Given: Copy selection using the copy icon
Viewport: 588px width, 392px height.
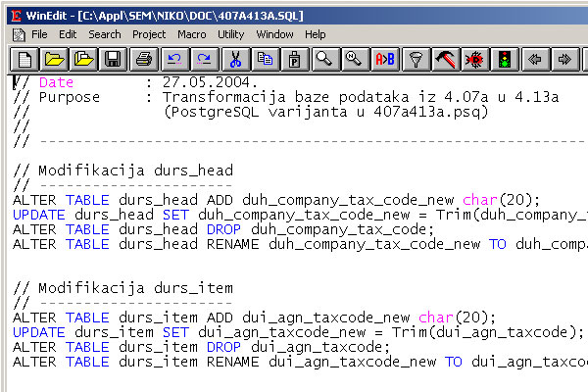Looking at the screenshot, I should pyautogui.click(x=265, y=60).
